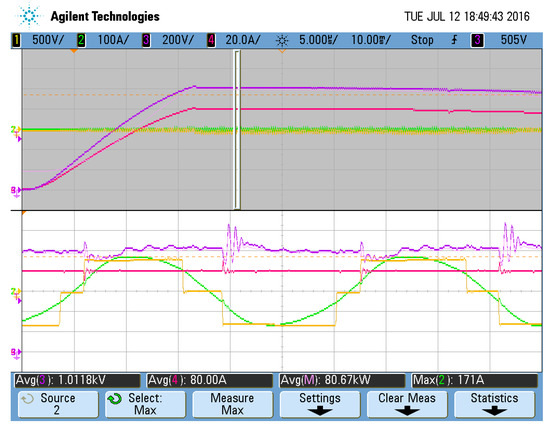Open the Settings submenu
Image resolution: width=550 pixels, height=427 pixels.
point(320,404)
